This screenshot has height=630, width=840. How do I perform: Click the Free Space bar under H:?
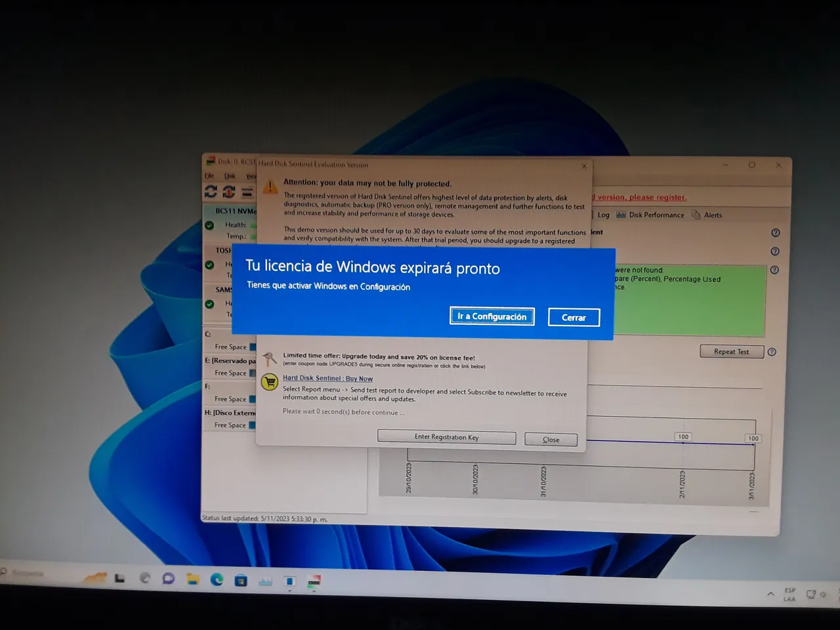click(x=253, y=425)
